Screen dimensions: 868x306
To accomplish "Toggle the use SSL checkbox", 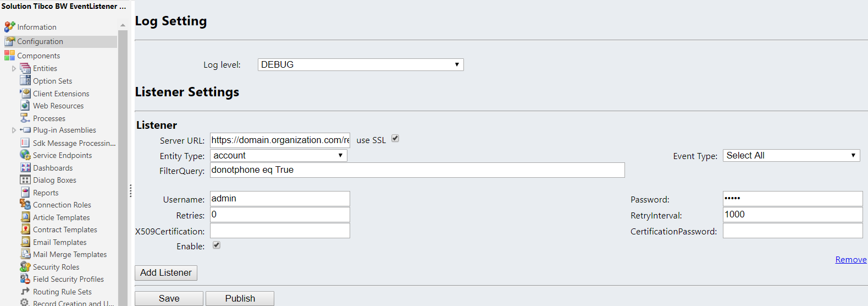I will (x=395, y=139).
